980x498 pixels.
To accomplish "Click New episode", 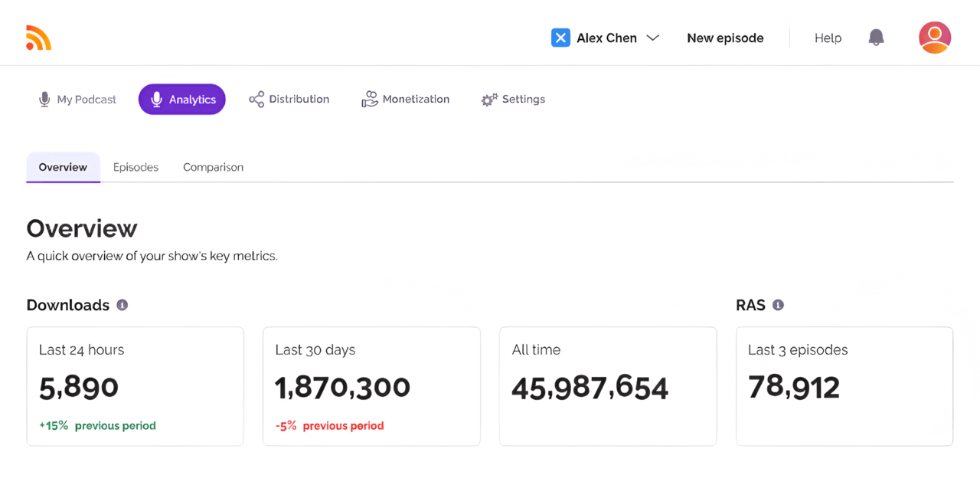I will coord(725,38).
